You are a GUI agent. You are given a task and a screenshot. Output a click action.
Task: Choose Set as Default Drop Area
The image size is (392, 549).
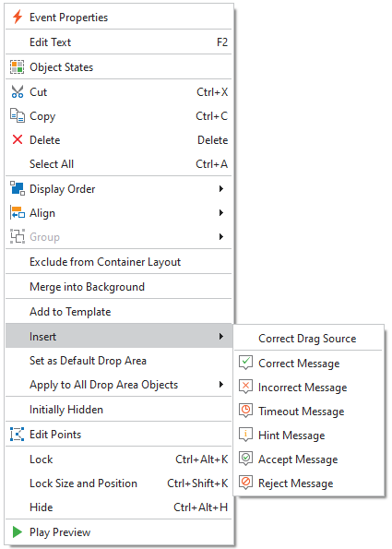119,361
